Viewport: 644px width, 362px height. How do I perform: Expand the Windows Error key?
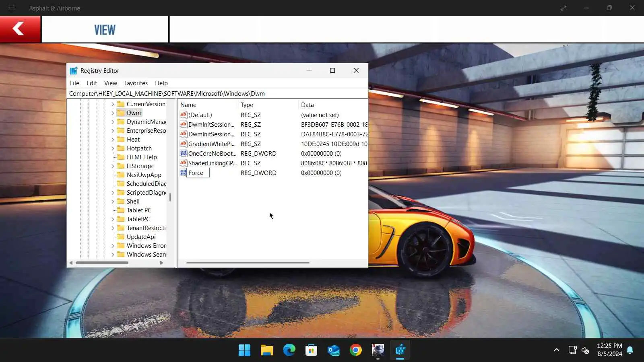point(113,246)
